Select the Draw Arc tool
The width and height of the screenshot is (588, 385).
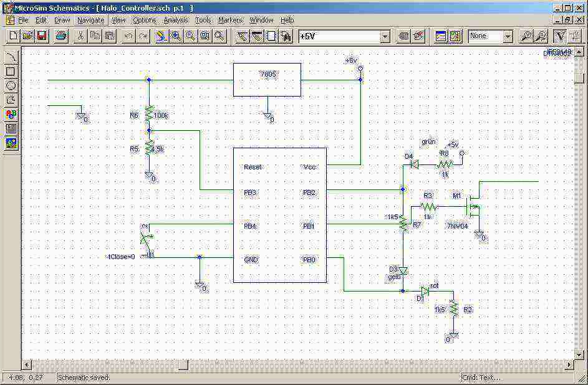coord(11,57)
